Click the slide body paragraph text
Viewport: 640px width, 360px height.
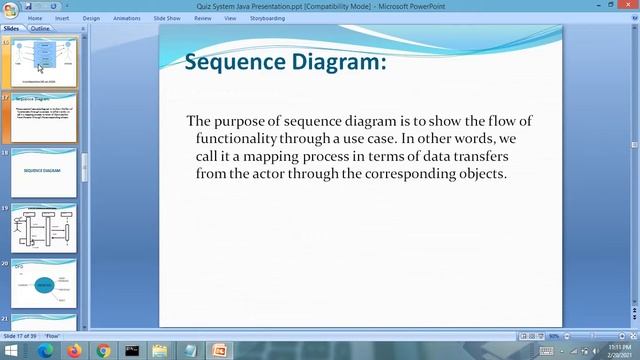(359, 147)
